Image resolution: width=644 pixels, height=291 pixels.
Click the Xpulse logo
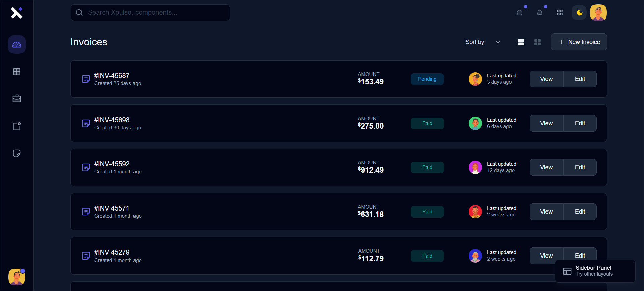pyautogui.click(x=16, y=13)
